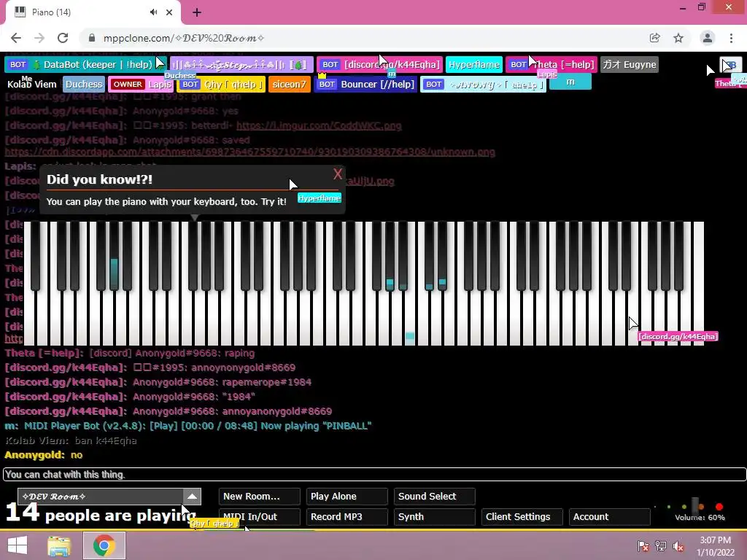Click the chat message input field
Image resolution: width=747 pixels, height=560 pixels.
click(374, 474)
